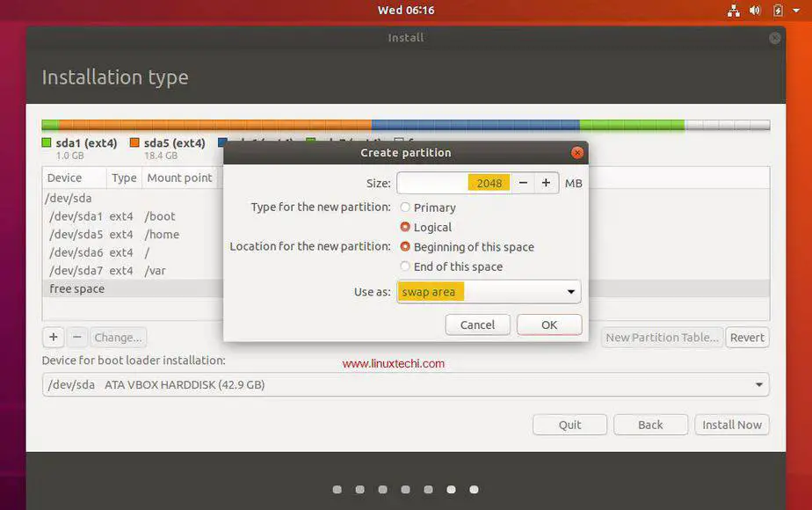
Task: Click the Quit button
Action: (569, 425)
